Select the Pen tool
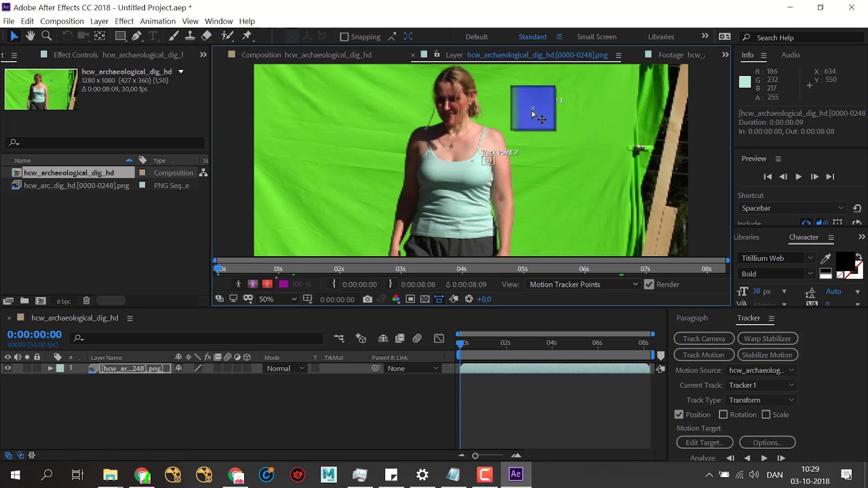Image resolution: width=868 pixels, height=488 pixels. [x=136, y=36]
